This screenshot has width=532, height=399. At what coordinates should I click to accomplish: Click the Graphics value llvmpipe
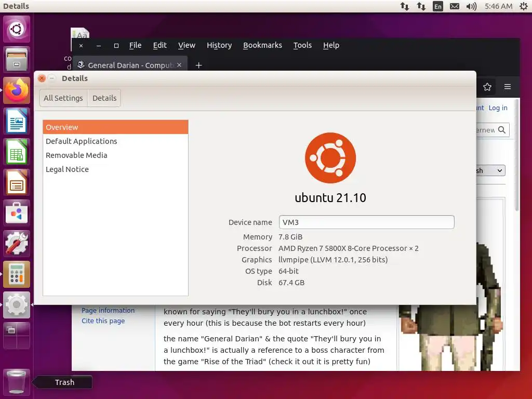click(x=333, y=260)
